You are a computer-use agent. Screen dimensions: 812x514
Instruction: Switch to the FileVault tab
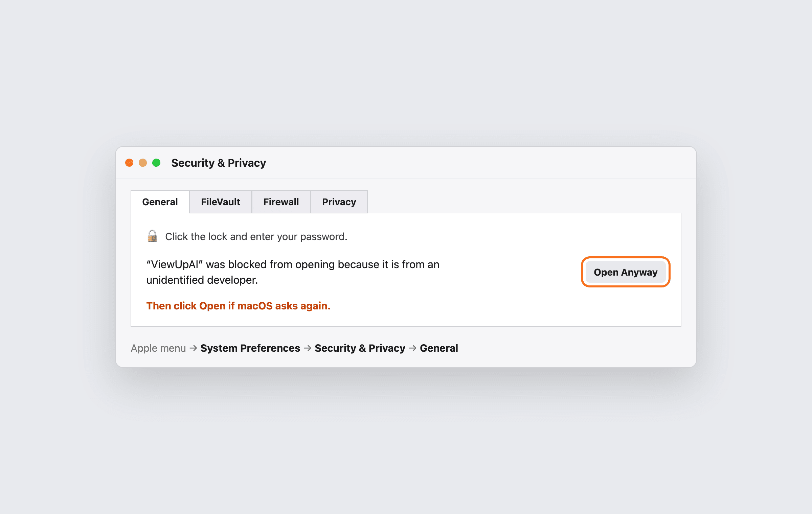tap(221, 202)
